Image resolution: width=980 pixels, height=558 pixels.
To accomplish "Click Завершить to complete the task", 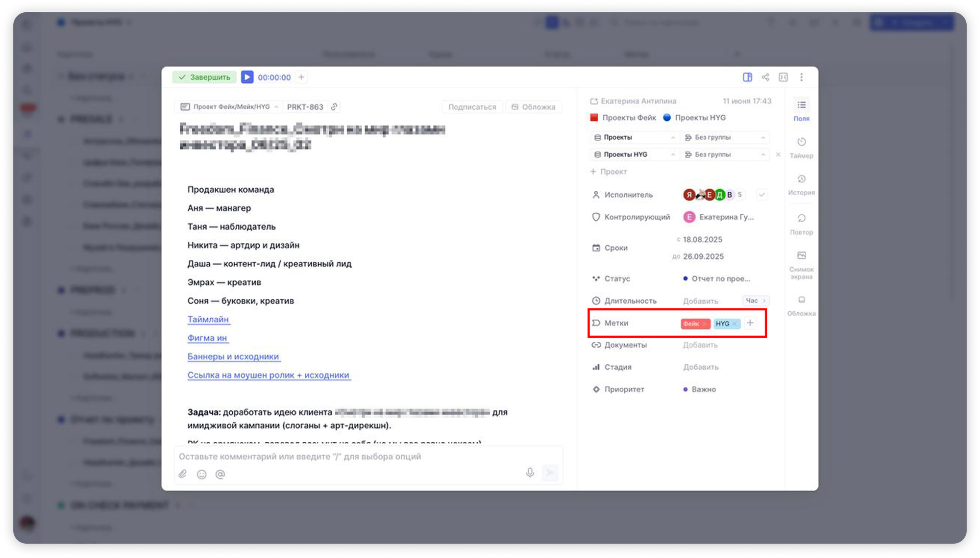I will click(x=204, y=77).
